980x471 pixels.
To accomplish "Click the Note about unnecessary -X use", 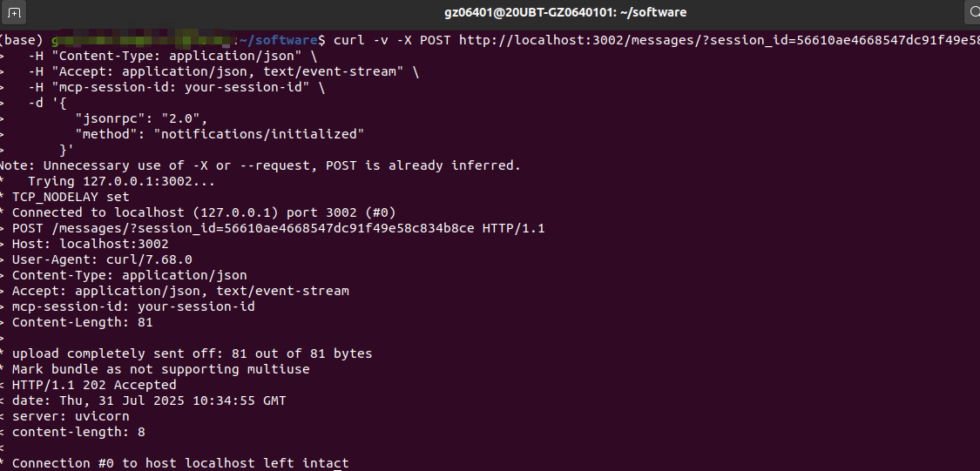I will [x=260, y=165].
